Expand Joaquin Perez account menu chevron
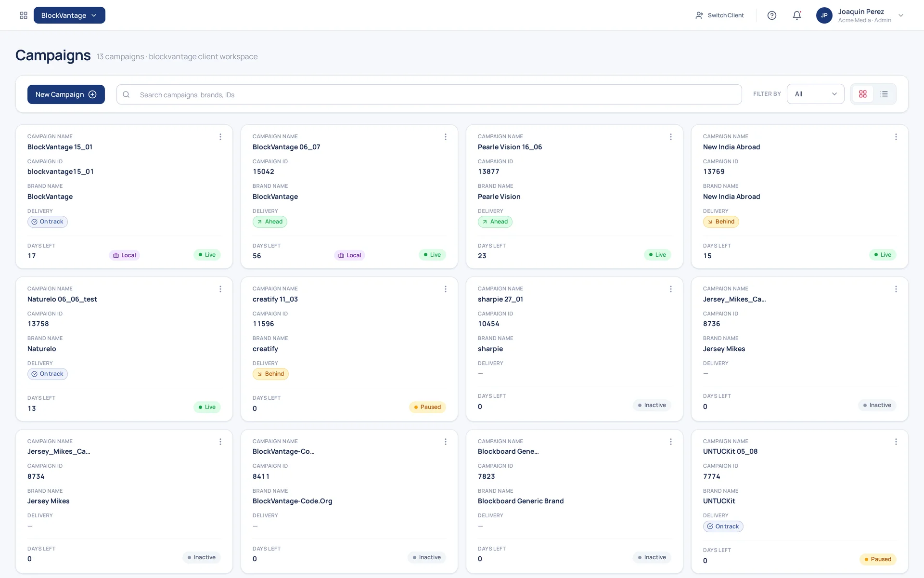 [901, 15]
